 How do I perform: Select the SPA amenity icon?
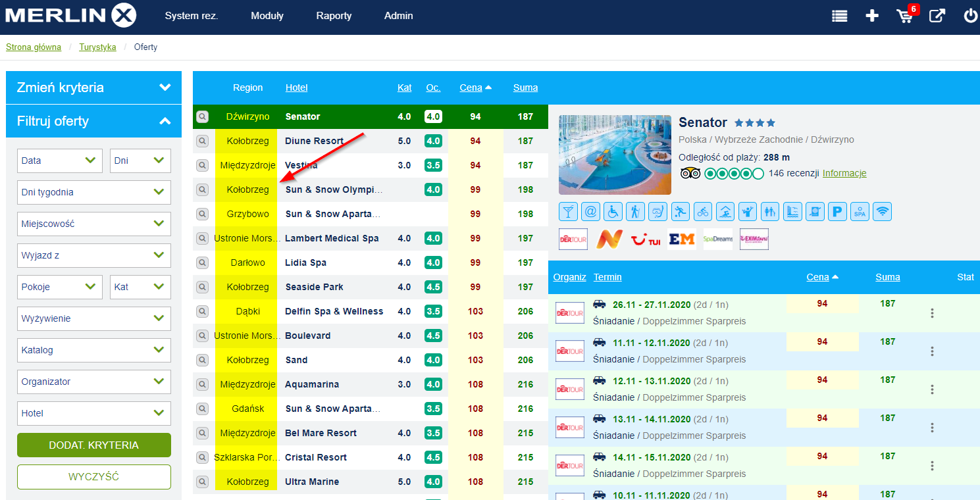coord(860,211)
